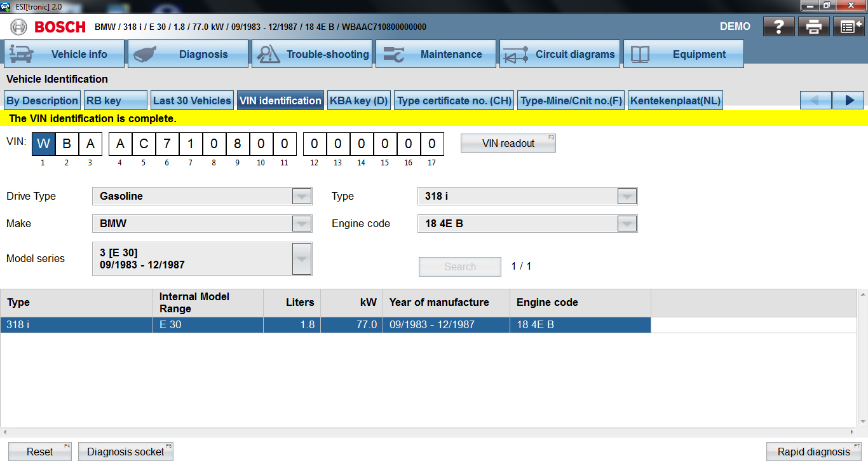Expand the Model series dropdown
The image size is (868, 463).
point(302,259)
